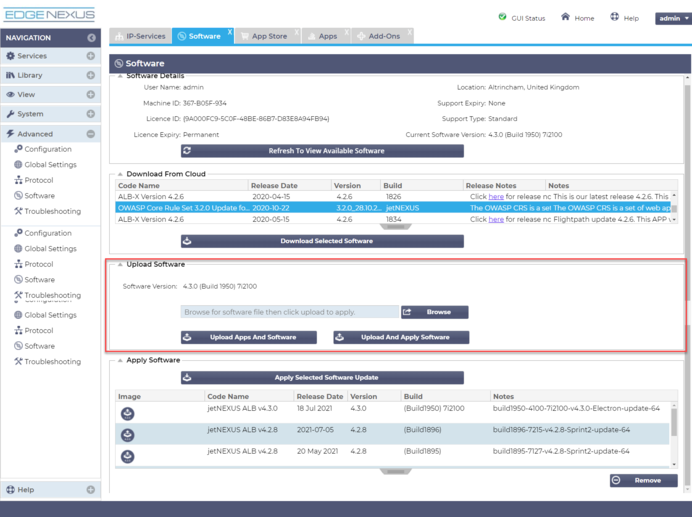Select ALB-X Version 4.2.6 row dated 2020-04-15
This screenshot has width=692, height=517.
click(393, 196)
